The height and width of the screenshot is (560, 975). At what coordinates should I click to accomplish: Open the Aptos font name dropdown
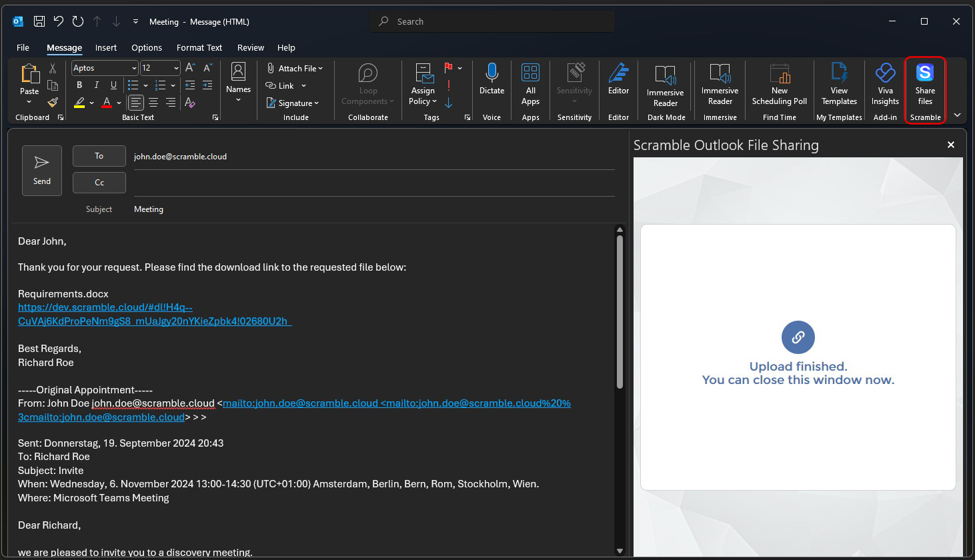pyautogui.click(x=134, y=68)
